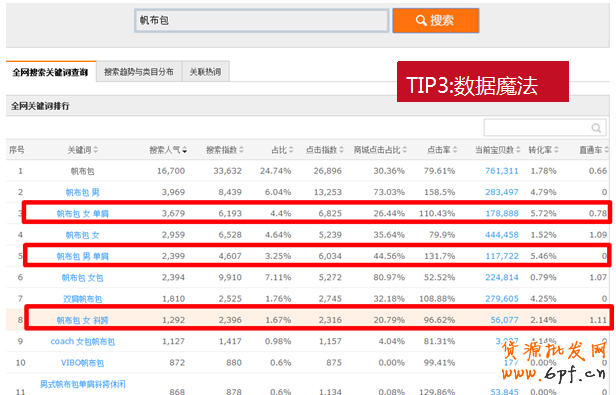Focus the 帆布包 search input field
This screenshot has width=616, height=395.
click(261, 20)
